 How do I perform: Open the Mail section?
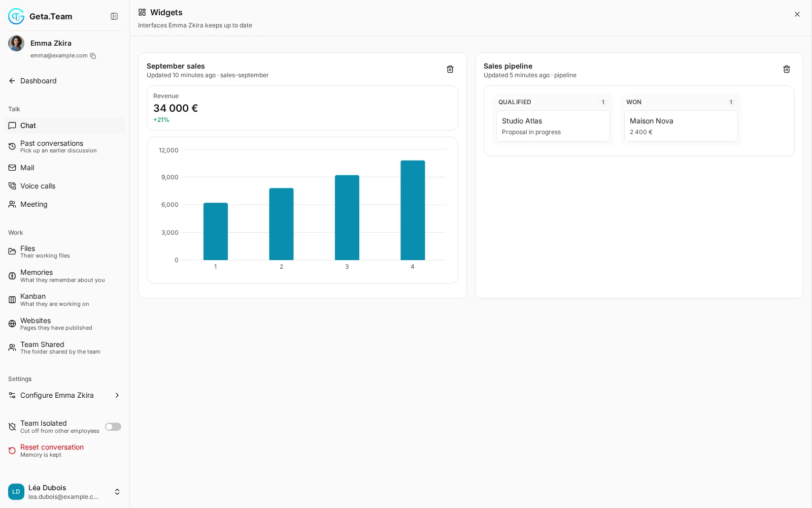click(x=64, y=168)
